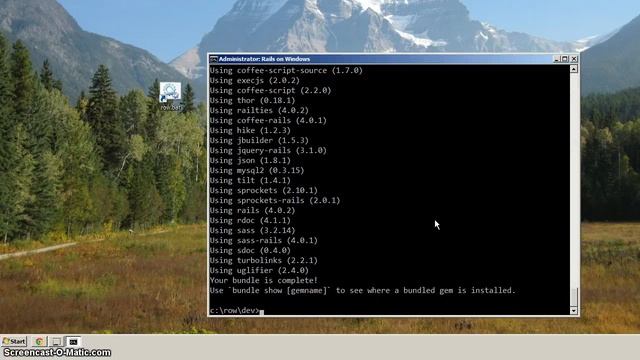Click the 'Using thor (0.18.1)' line
This screenshot has height=360, width=640.
[x=252, y=100]
